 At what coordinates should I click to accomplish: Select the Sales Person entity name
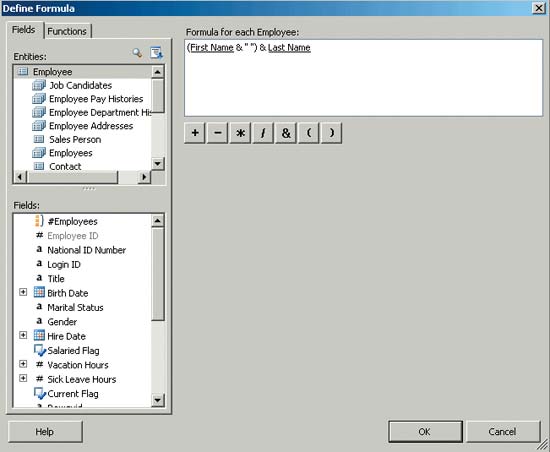[x=75, y=140]
